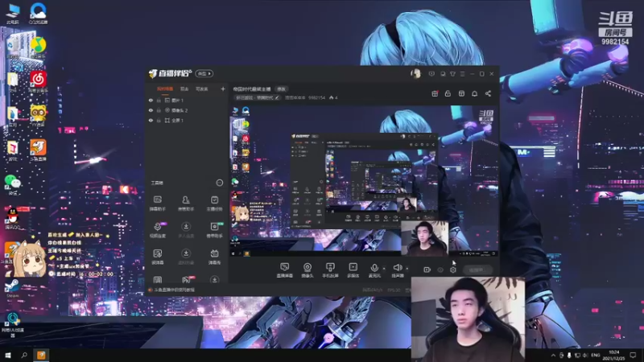Lock the 全屏 1 source

[159, 120]
